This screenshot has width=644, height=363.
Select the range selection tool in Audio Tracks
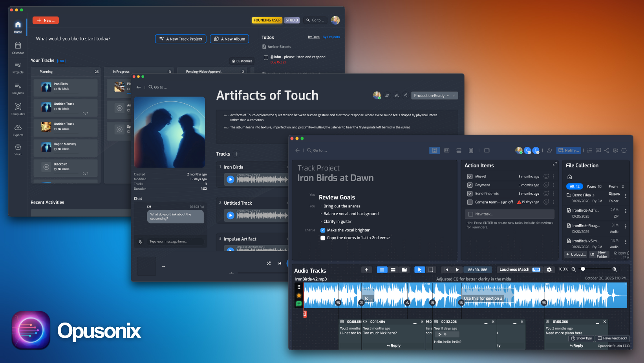pyautogui.click(x=430, y=269)
